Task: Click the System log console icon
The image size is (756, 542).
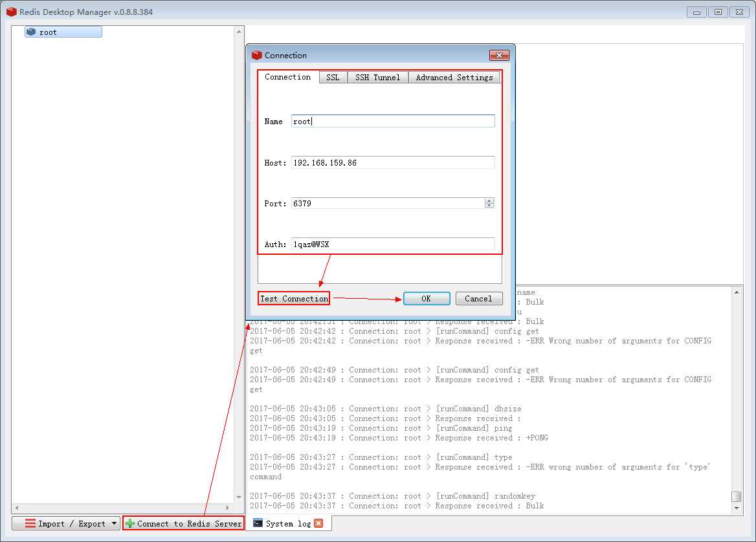Action: point(258,523)
